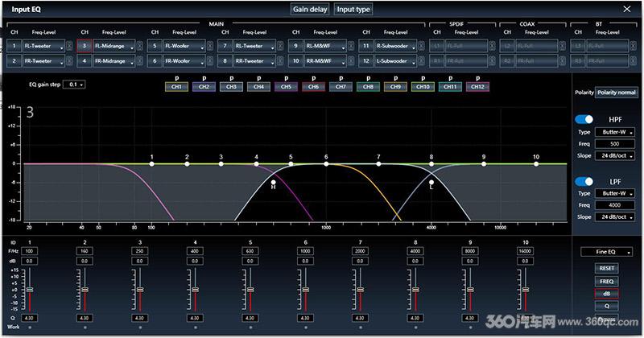Click the 100 Hz band gain slider
This screenshot has width=644, height=338.
(x=30, y=290)
